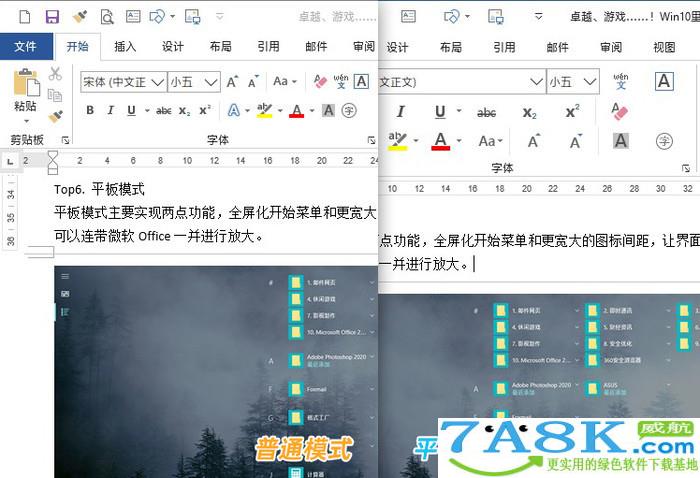This screenshot has width=700, height=478.
Task: Toggle Italic in left window
Action: pos(110,110)
